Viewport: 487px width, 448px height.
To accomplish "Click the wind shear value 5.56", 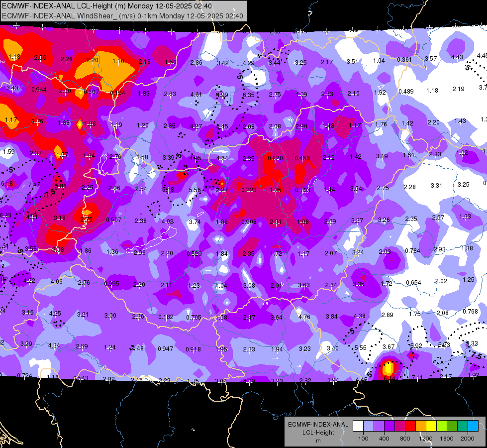I will coord(195,190).
